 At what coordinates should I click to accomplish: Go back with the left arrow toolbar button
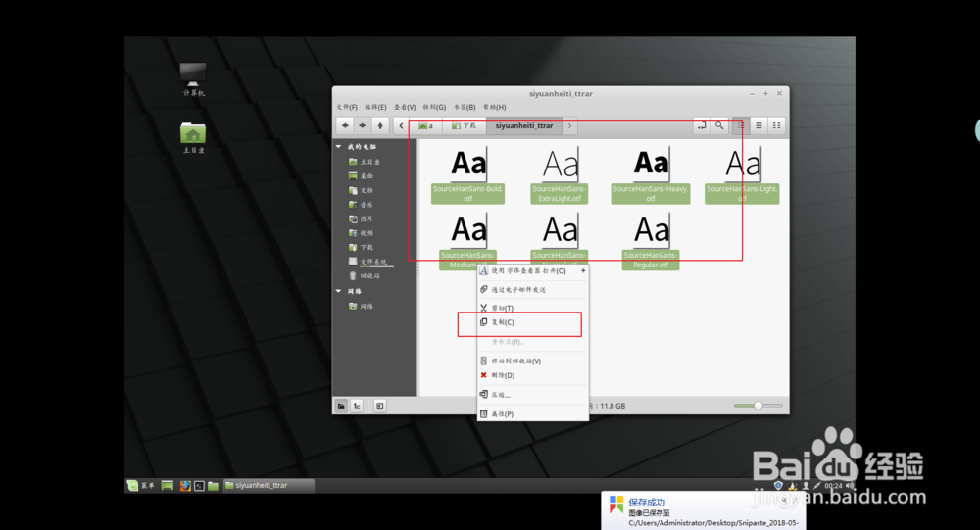tap(345, 125)
